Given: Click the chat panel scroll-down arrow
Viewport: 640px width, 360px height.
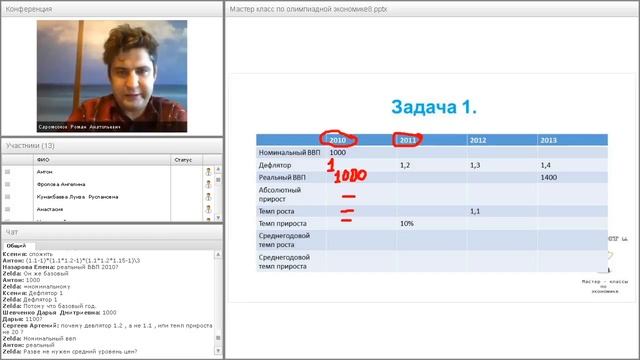Looking at the screenshot, I should (x=218, y=351).
